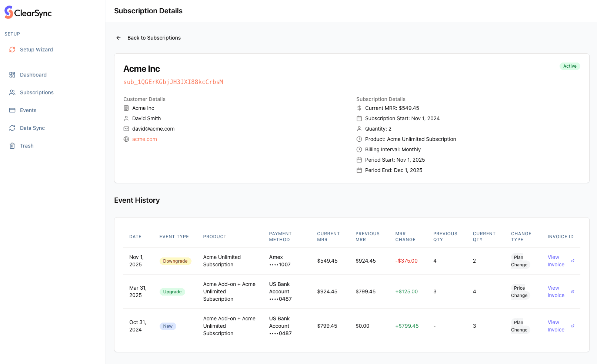Click calendar icon beside Subscription Start
The width and height of the screenshot is (597, 364).
359,118
